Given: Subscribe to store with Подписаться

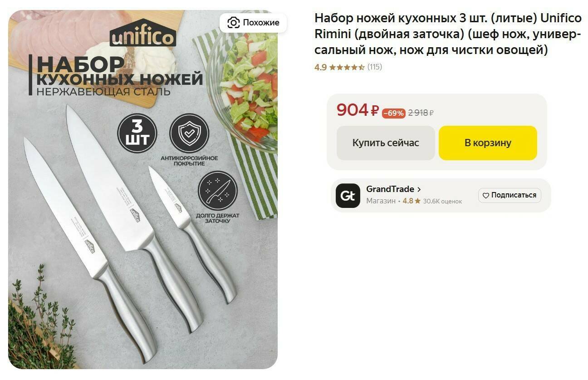Looking at the screenshot, I should click(x=510, y=195).
